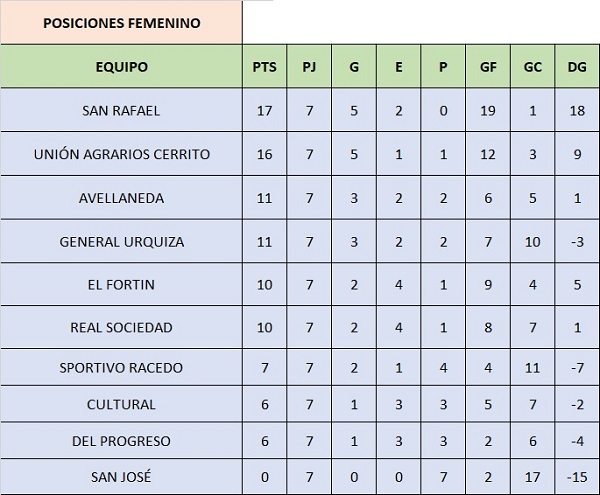Select the UNIÓN AGRARIOS CERRITO cell
This screenshot has width=600, height=495.
click(x=121, y=154)
